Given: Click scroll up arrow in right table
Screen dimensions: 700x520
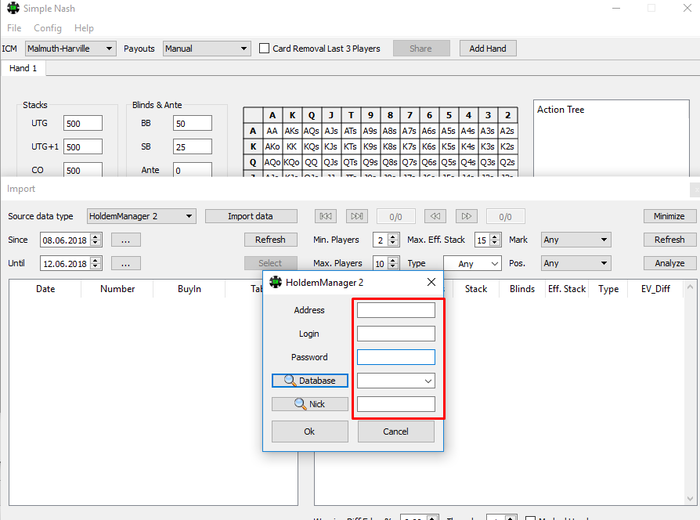Looking at the screenshot, I should click(690, 287).
